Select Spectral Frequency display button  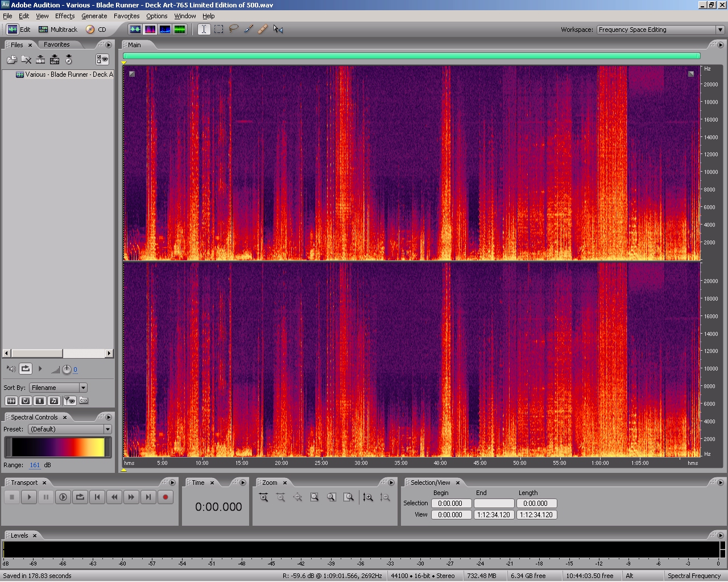[150, 30]
